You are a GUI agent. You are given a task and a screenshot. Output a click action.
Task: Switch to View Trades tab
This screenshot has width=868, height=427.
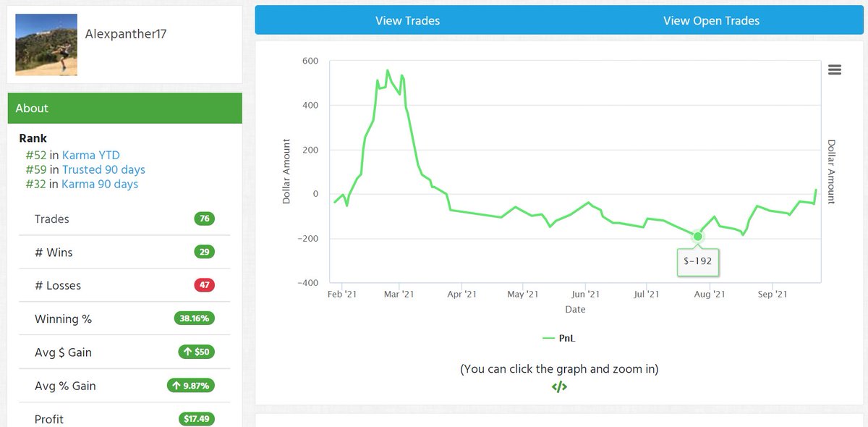pyautogui.click(x=407, y=20)
